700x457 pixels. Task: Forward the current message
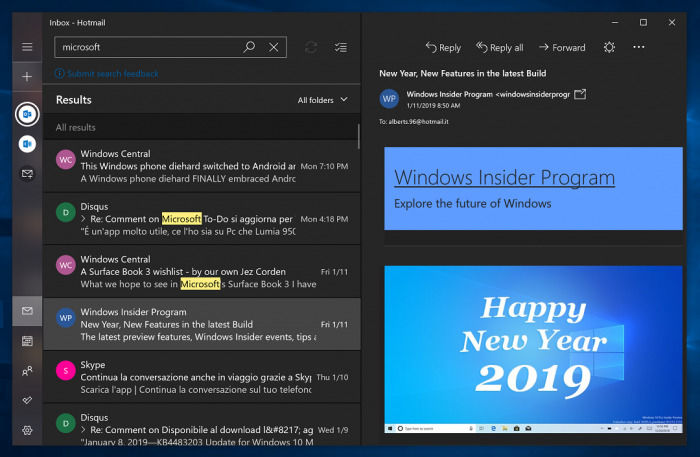[562, 47]
